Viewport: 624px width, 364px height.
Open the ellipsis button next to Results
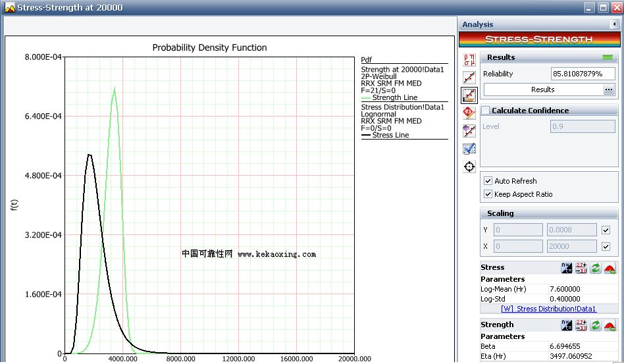click(608, 90)
